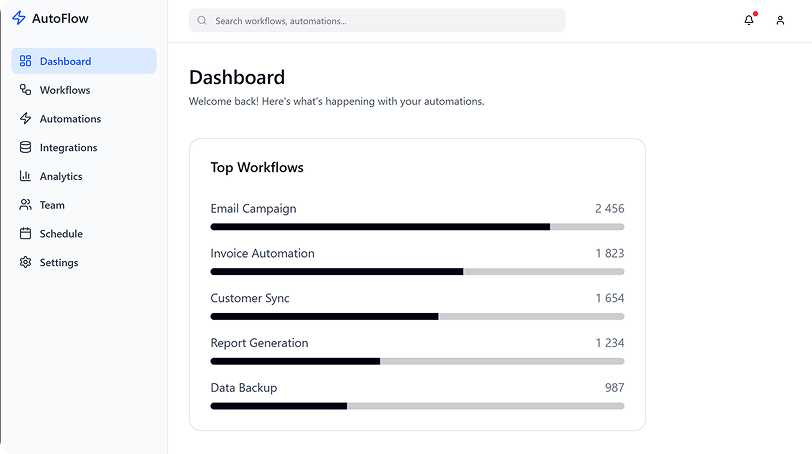
Task: Click the 987 run count
Action: coord(615,388)
